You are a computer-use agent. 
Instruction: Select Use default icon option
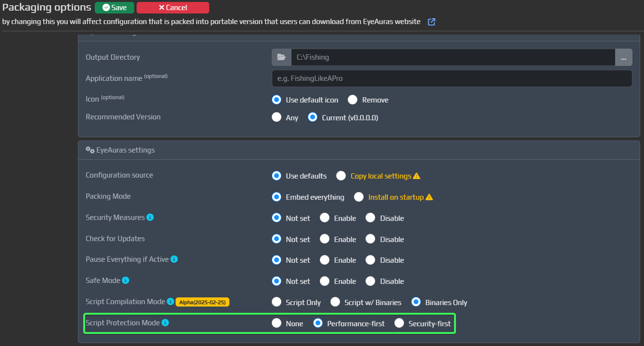pos(277,100)
